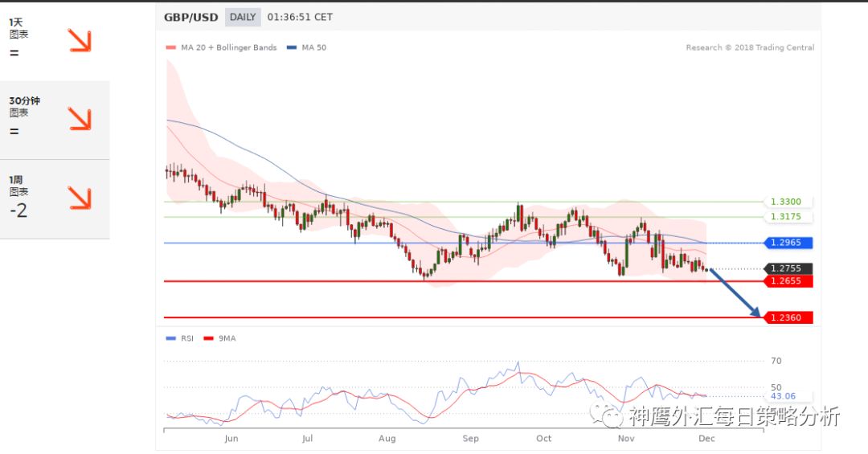868x454 pixels.
Task: Click the DAILY timeframe button
Action: click(x=242, y=17)
